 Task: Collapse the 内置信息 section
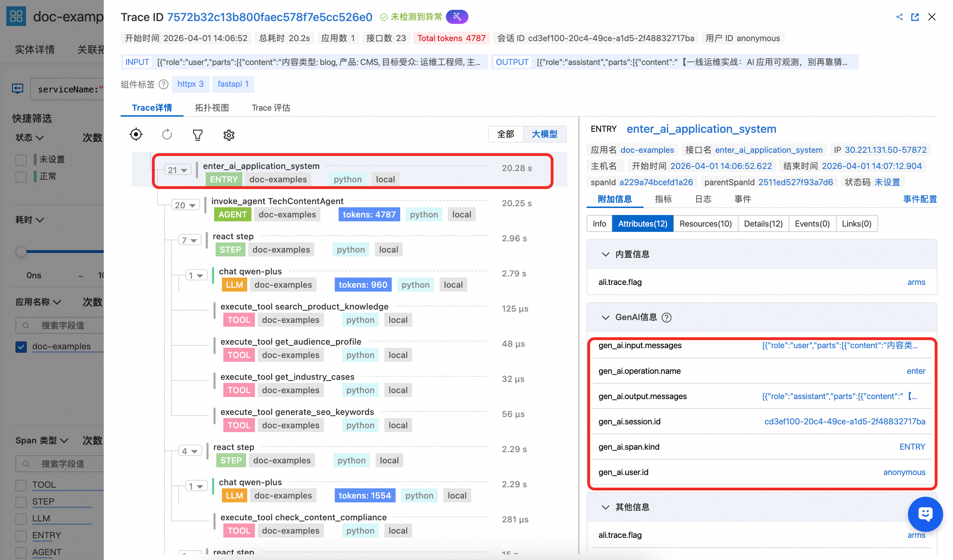(x=606, y=254)
